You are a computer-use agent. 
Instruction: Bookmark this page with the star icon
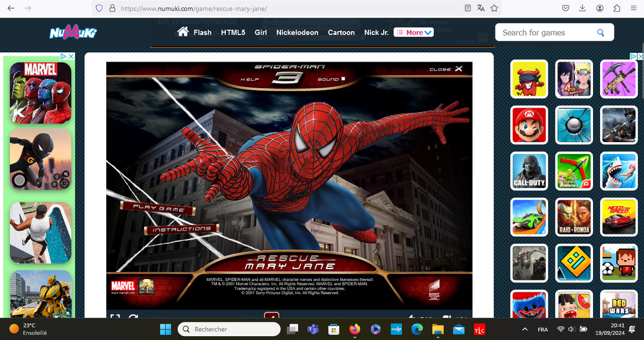[x=494, y=8]
